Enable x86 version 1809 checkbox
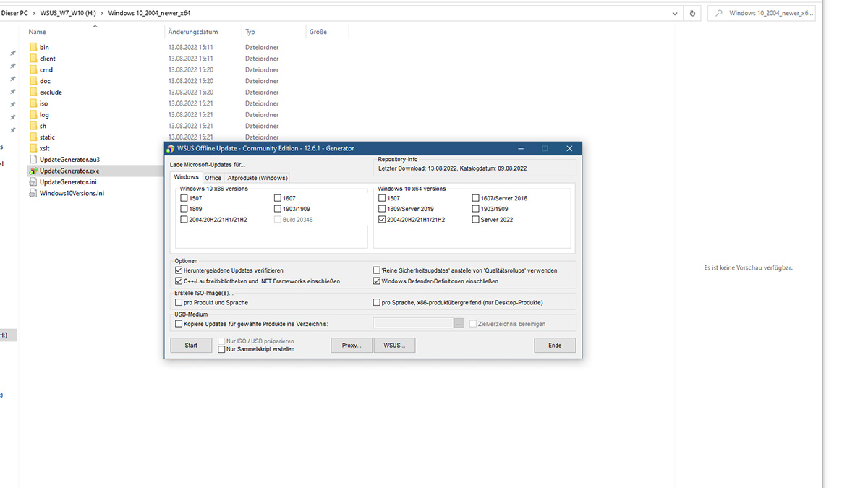 (x=184, y=209)
